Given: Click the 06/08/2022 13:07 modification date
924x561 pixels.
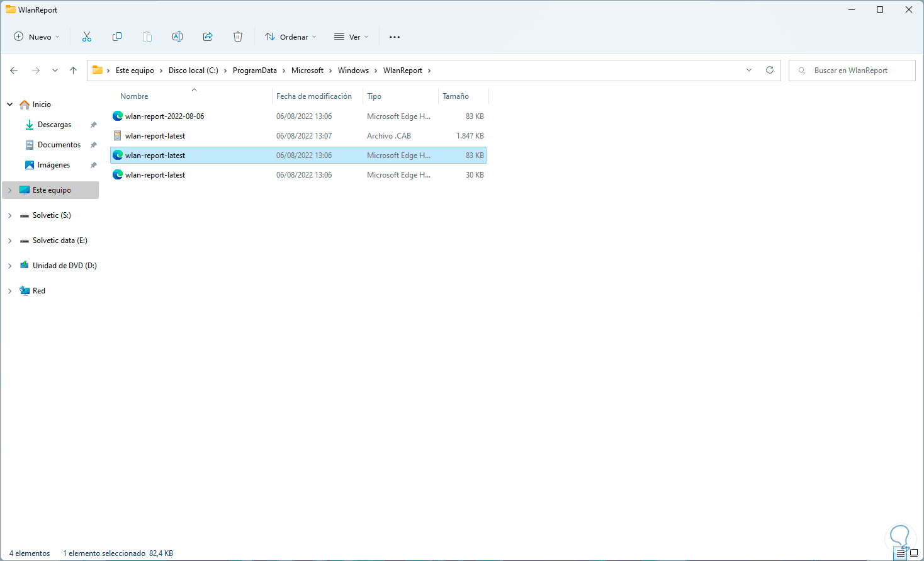Looking at the screenshot, I should click(304, 136).
